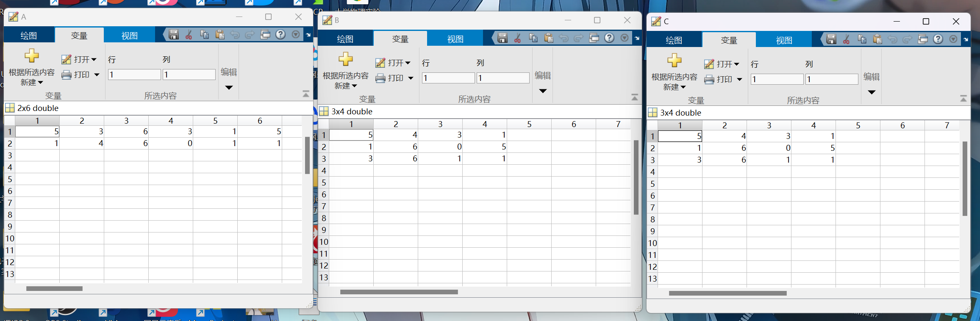980x321 pixels.
Task: Select the 变量 tab in window C
Action: (729, 40)
